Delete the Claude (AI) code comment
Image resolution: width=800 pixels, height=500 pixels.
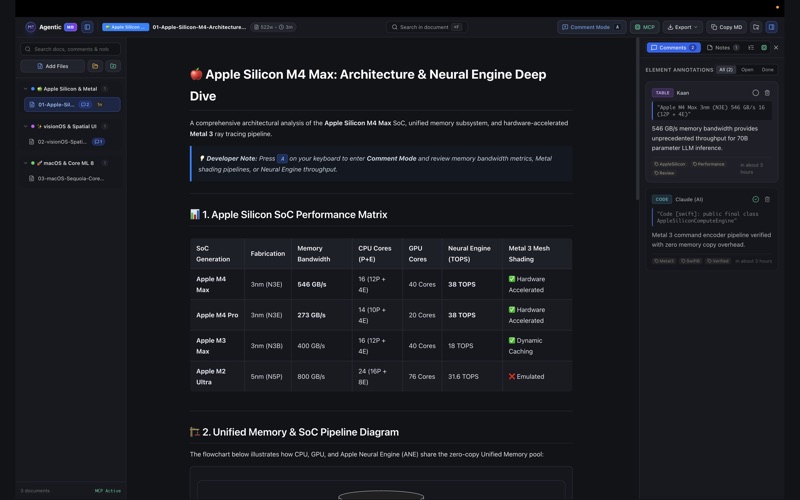(767, 199)
